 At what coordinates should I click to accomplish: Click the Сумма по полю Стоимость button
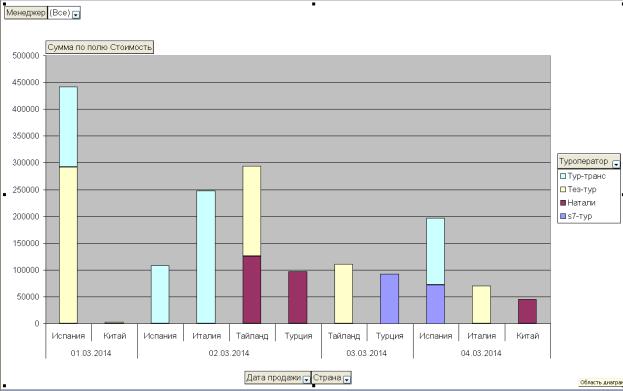click(100, 47)
